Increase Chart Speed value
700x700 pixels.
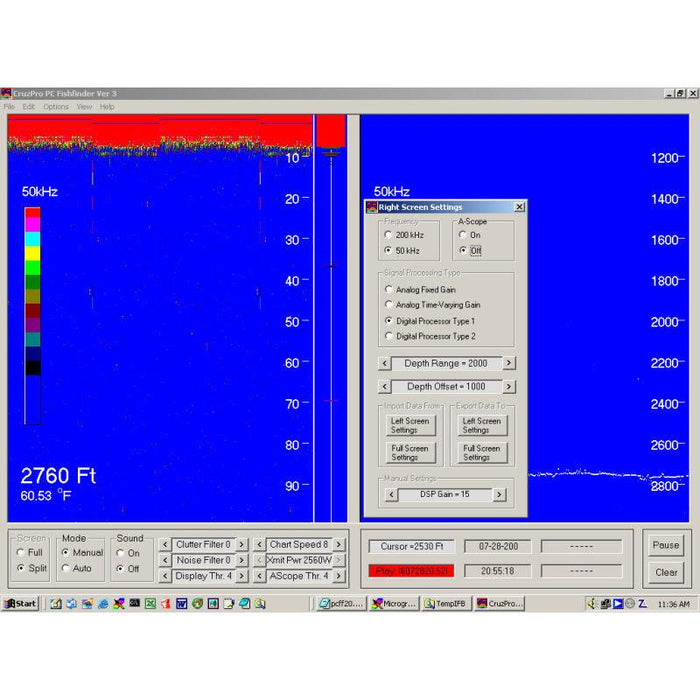click(x=339, y=545)
